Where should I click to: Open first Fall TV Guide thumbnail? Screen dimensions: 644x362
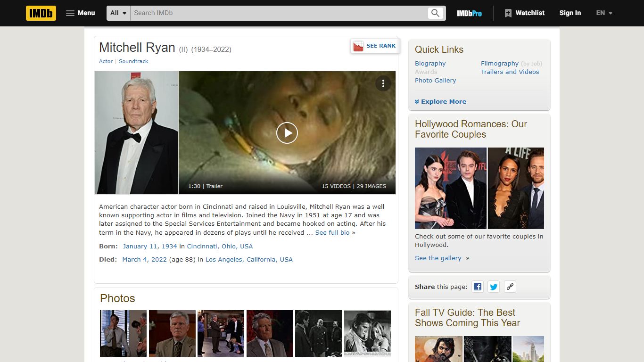[x=438, y=349]
